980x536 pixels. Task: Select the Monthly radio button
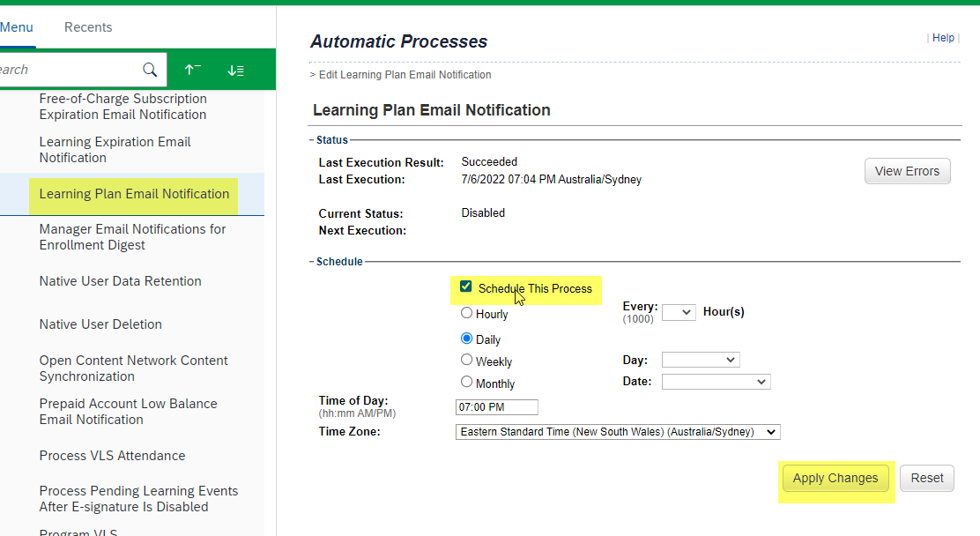click(467, 382)
